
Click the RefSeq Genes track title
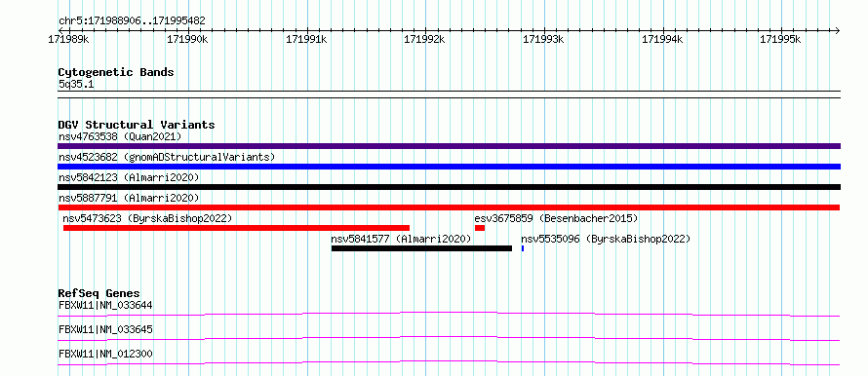tap(99, 293)
